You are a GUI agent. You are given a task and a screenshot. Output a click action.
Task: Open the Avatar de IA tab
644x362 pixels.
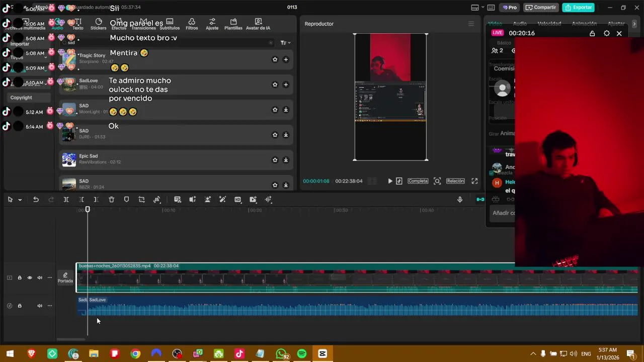[x=258, y=24]
